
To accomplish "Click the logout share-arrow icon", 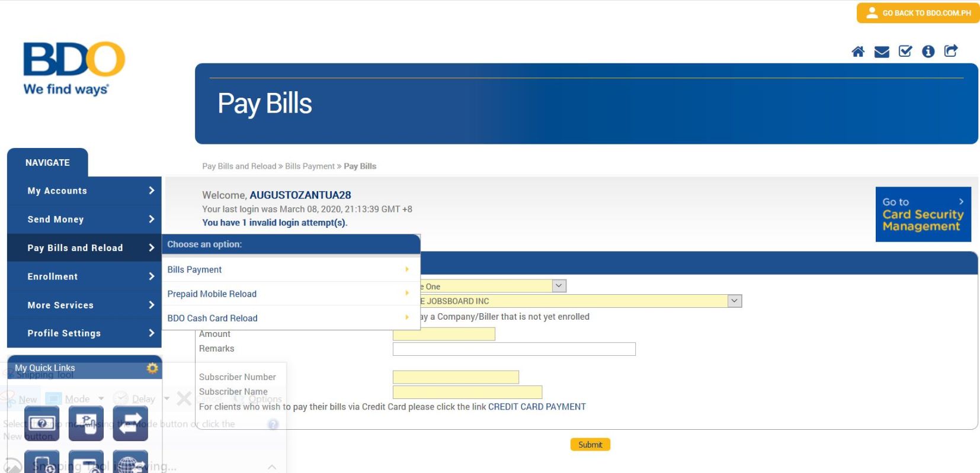I will tap(951, 51).
